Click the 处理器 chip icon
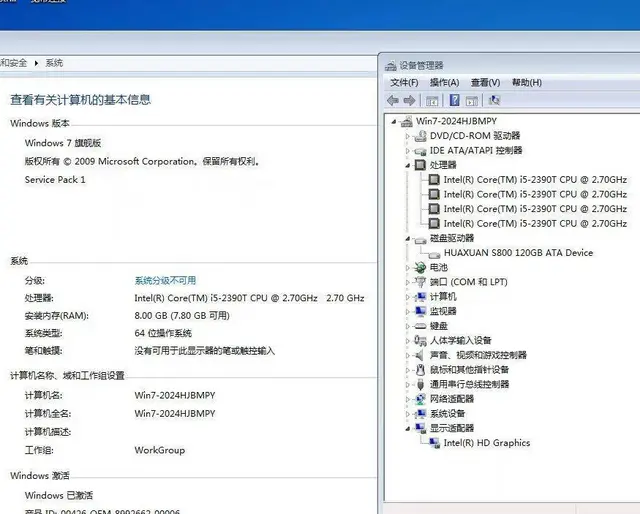This screenshot has height=514, width=640. coord(420,165)
